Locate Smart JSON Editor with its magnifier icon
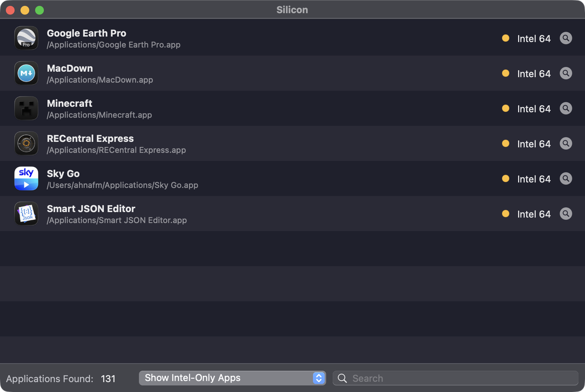The width and height of the screenshot is (585, 392). 565,214
